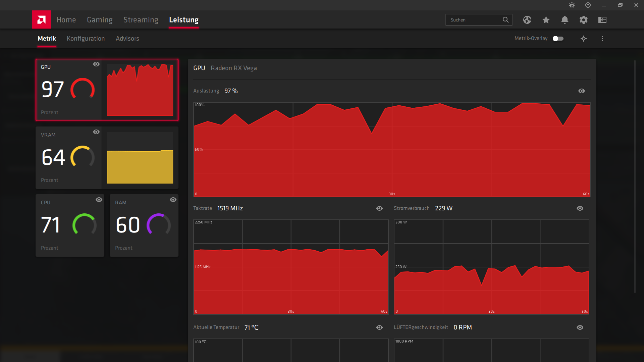Switch to the Gaming tab
This screenshot has height=362, width=644.
point(100,20)
